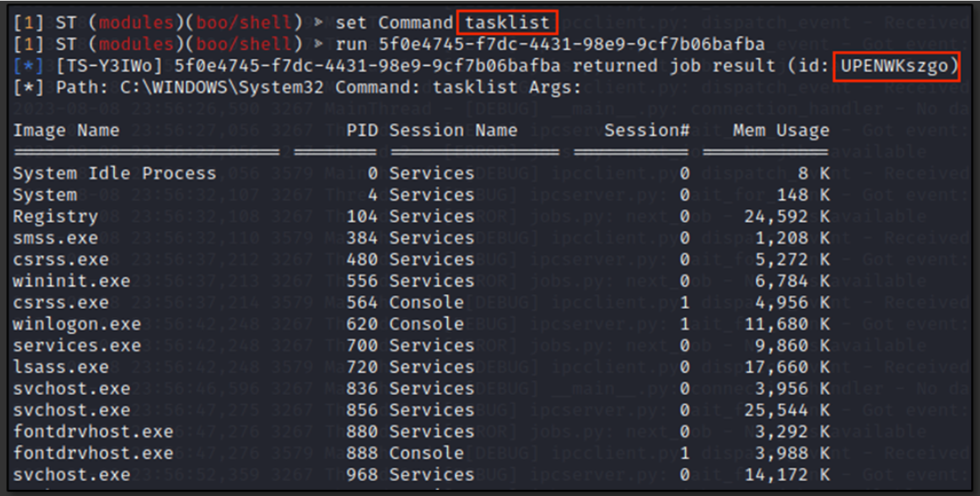The image size is (980, 496).
Task: Click the Mem Usage column header
Action: [781, 131]
